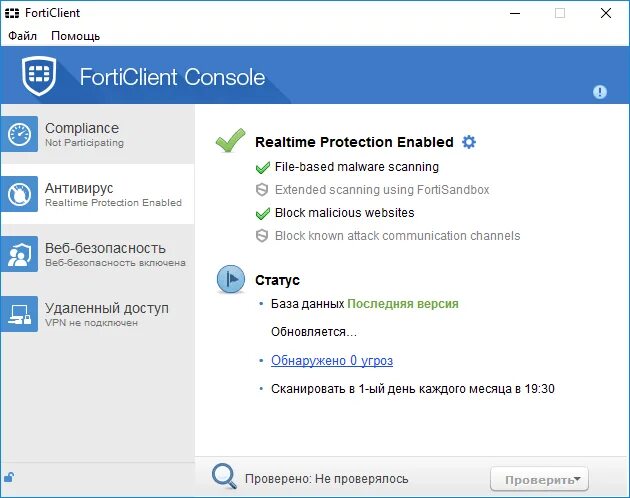The height and width of the screenshot is (498, 630).
Task: Open Realtime Protection settings gear
Action: pyautogui.click(x=469, y=142)
